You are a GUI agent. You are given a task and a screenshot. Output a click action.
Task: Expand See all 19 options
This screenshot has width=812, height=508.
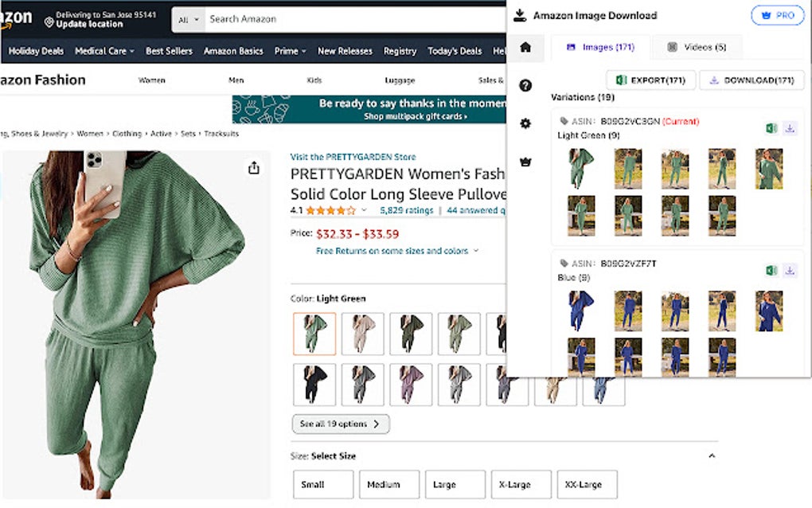pos(340,424)
